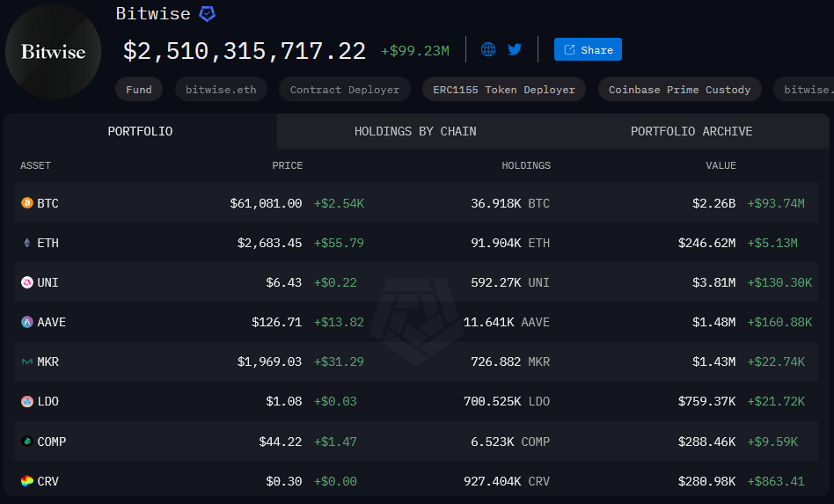Viewport: 834px width, 504px height.
Task: Click the BTC coin icon
Action: pos(26,202)
